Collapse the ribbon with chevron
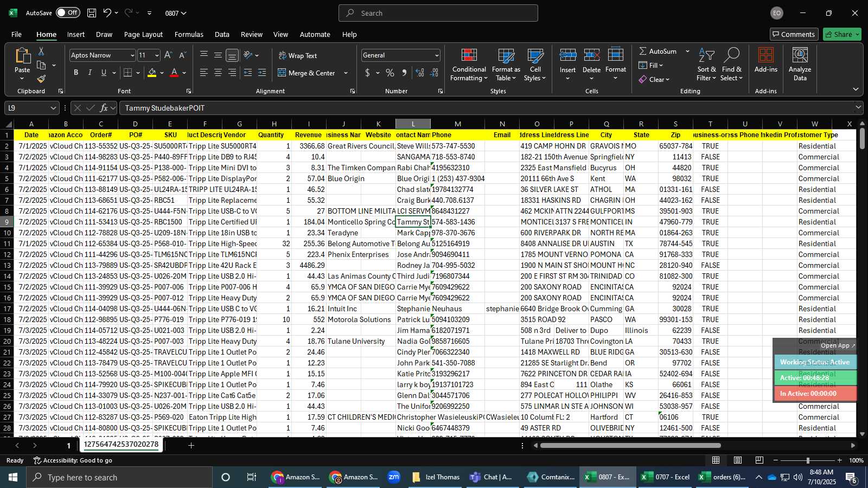 pyautogui.click(x=856, y=89)
